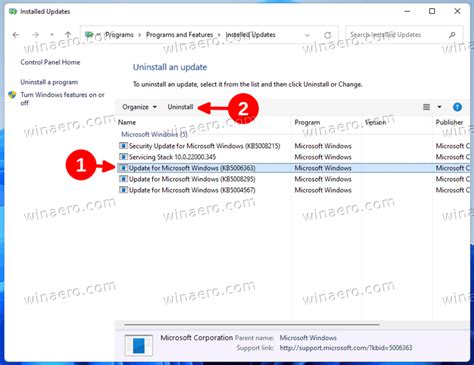Change view with the view icon
Image resolution: width=474 pixels, height=365 pixels.
pos(426,107)
